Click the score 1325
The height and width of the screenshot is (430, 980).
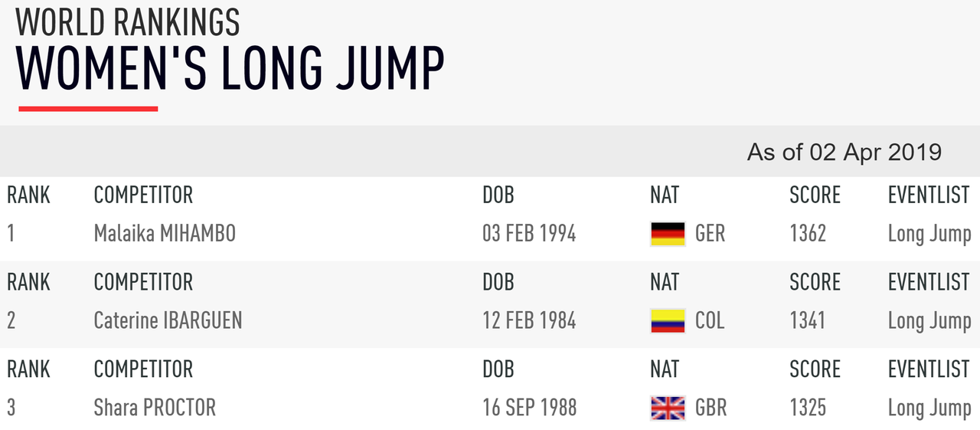point(808,408)
